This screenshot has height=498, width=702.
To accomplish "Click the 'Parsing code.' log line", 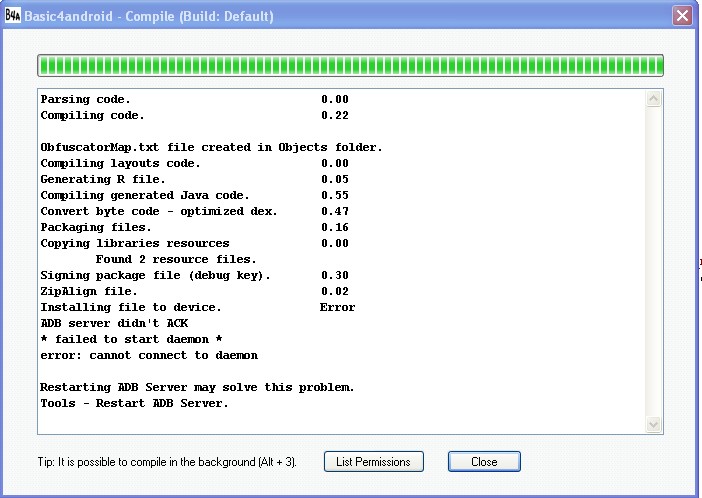I will pyautogui.click(x=85, y=99).
